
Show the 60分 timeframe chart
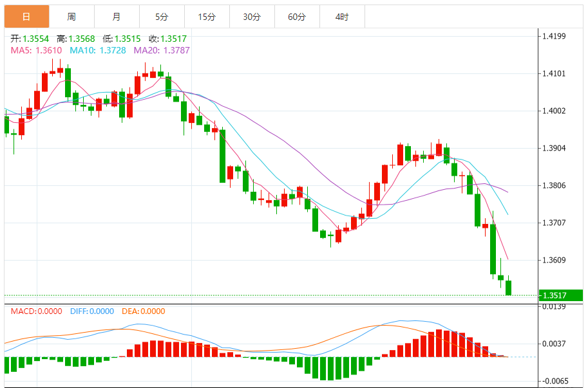click(x=297, y=17)
